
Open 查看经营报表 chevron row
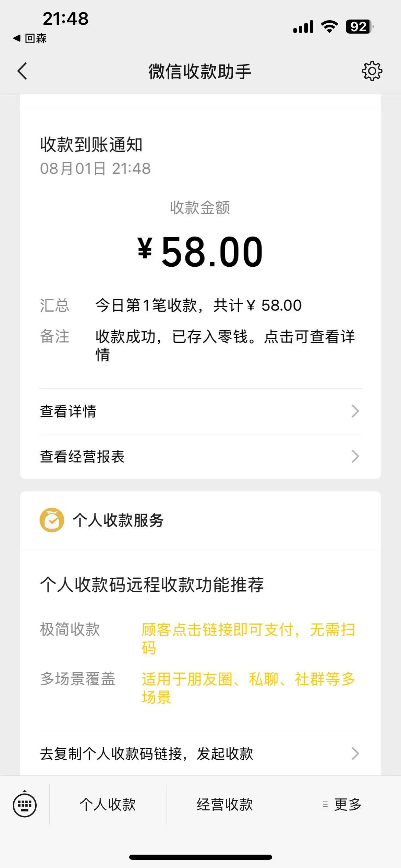[x=200, y=456]
